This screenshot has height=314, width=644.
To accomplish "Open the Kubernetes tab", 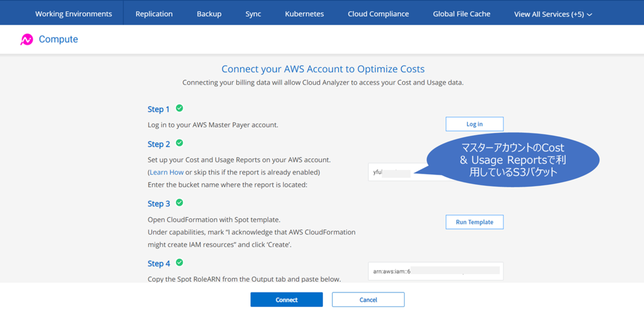I will click(304, 14).
